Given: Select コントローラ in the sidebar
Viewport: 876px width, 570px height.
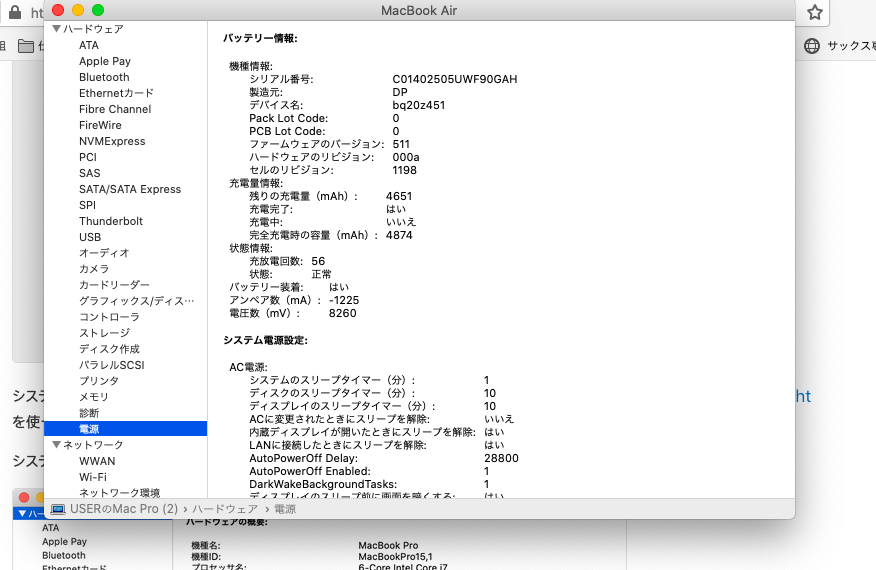Looking at the screenshot, I should (x=110, y=317).
